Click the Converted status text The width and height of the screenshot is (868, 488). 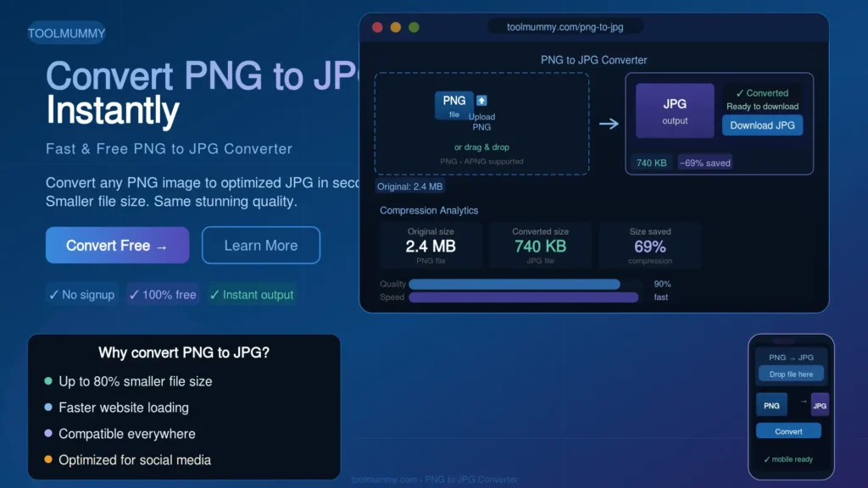pyautogui.click(x=762, y=93)
